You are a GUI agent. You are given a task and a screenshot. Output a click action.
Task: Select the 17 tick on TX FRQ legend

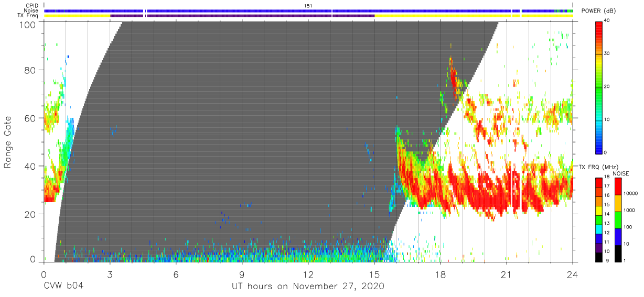pyautogui.click(x=608, y=186)
